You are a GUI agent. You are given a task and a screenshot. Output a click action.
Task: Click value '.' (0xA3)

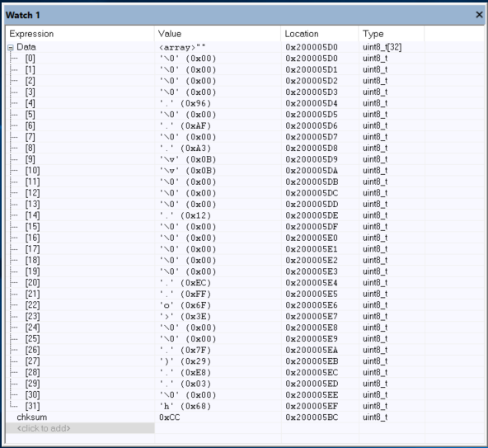click(x=185, y=149)
